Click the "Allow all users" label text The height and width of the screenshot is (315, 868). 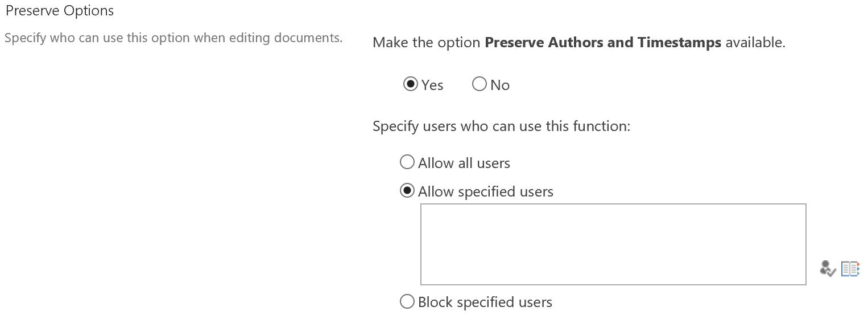pyautogui.click(x=464, y=163)
